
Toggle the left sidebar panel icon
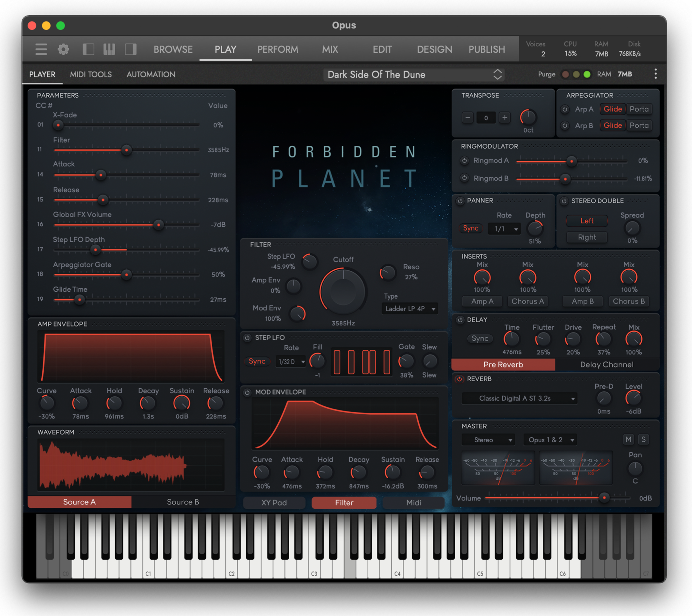(x=89, y=49)
